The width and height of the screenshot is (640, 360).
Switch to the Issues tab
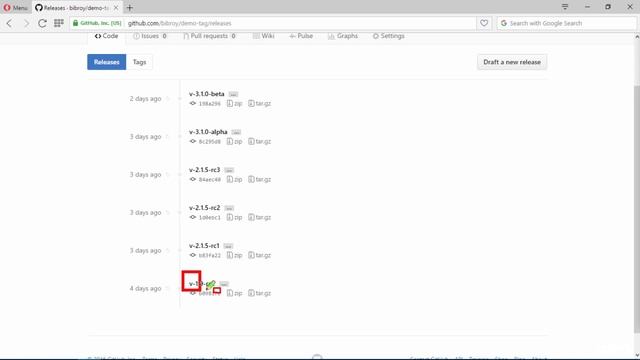pyautogui.click(x=150, y=36)
